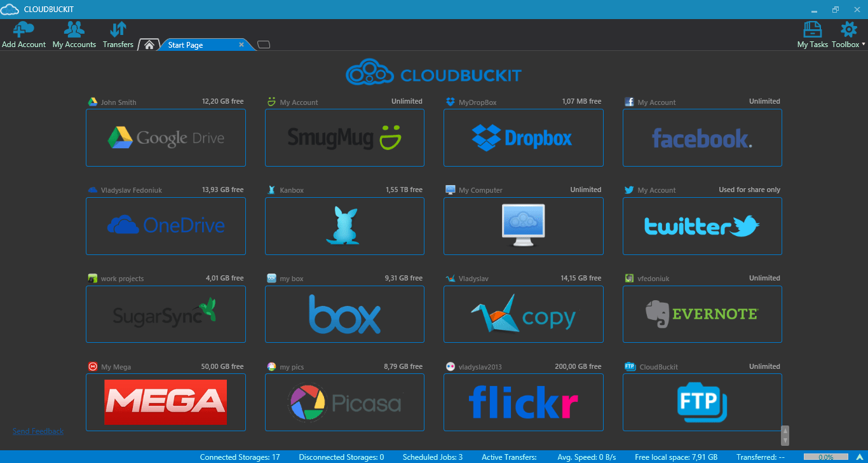Open the SugarSync storage tile
Viewport: 868px width, 463px height.
[166, 314]
